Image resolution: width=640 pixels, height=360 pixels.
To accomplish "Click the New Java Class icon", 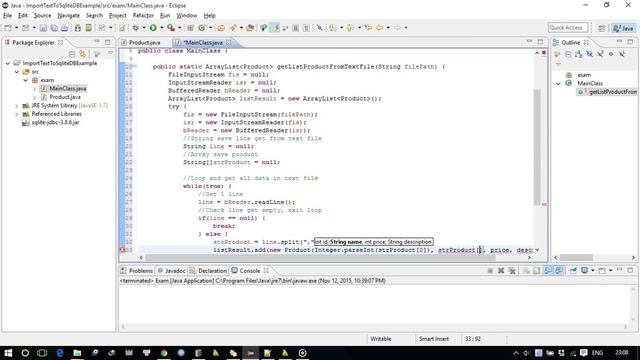I will tap(202, 28).
